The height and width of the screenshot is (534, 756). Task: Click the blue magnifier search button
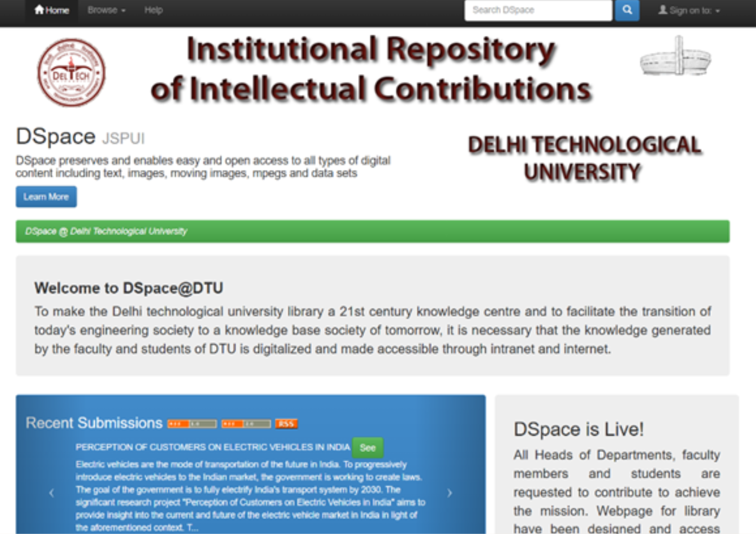tap(627, 10)
